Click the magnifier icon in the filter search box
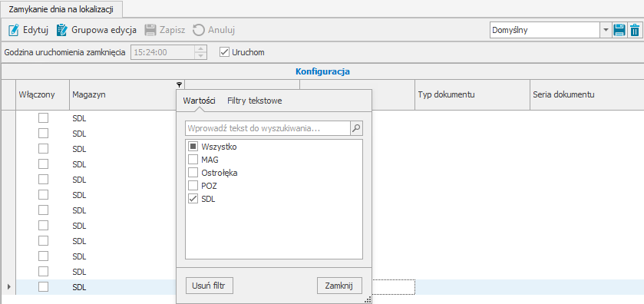644x304 pixels. click(356, 128)
